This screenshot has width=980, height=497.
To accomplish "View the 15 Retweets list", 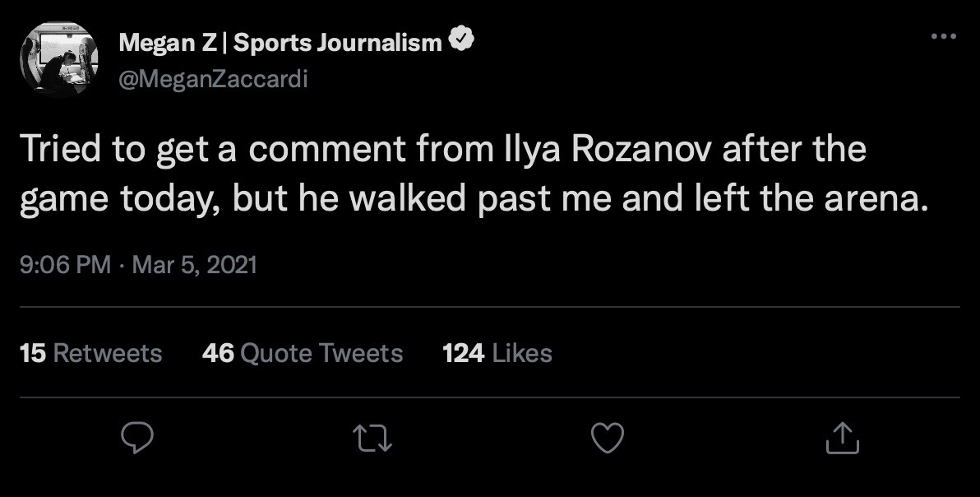I will pos(90,353).
